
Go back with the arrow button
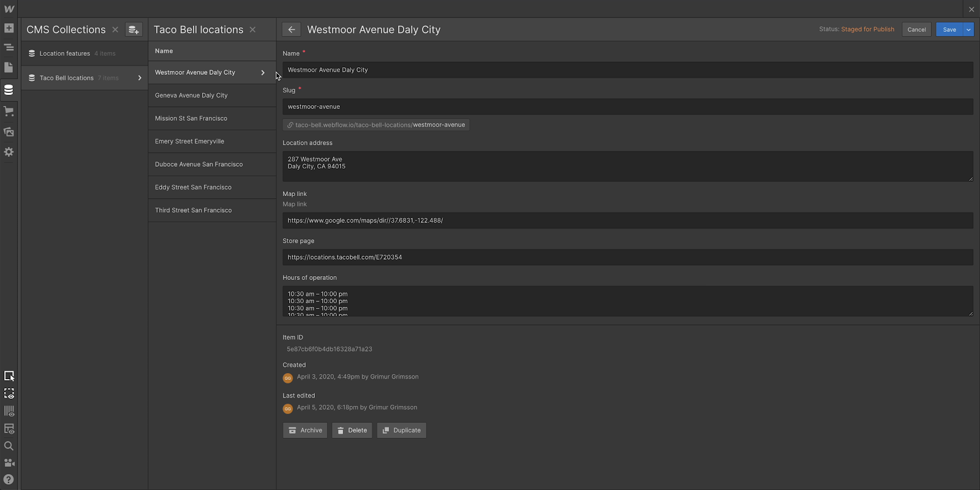[x=292, y=29]
